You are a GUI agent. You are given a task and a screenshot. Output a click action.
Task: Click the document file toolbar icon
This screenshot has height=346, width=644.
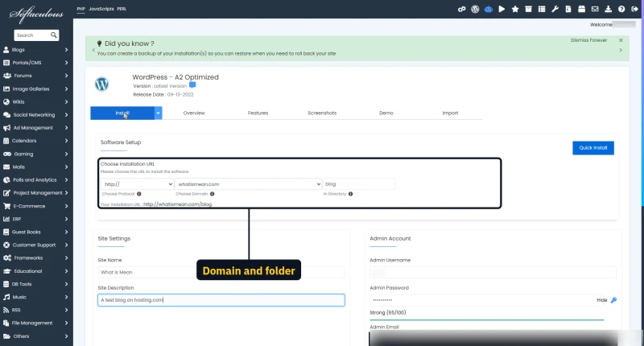tap(568, 9)
